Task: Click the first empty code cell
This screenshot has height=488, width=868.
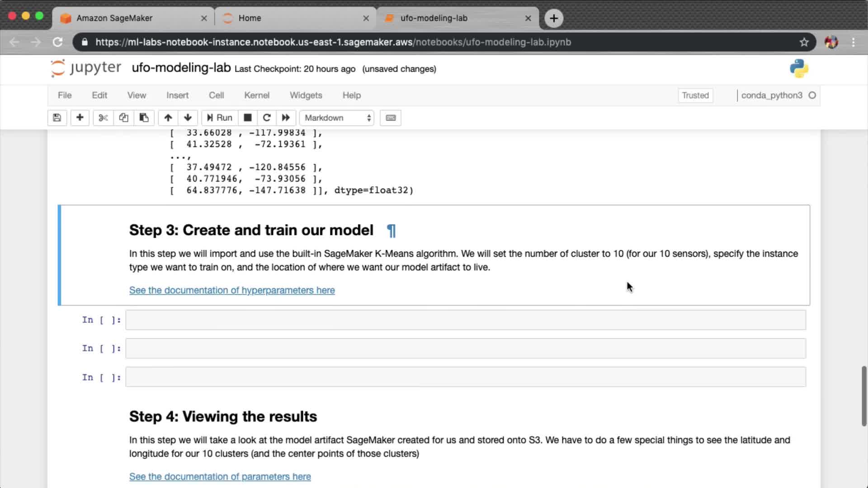Action: (465, 320)
